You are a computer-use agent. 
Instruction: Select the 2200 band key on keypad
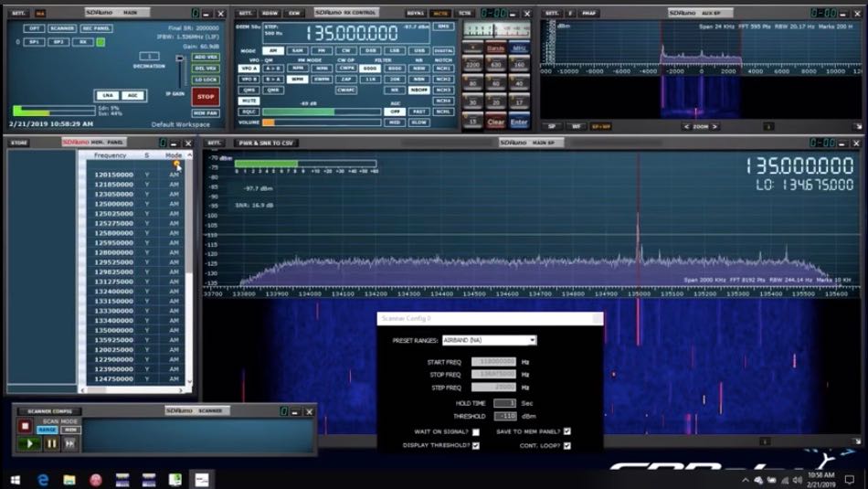click(x=472, y=65)
